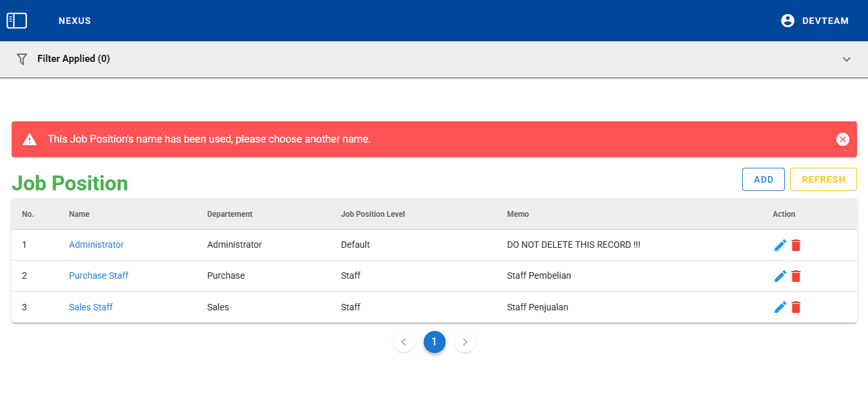Select page 1 in pagination
Viewport: 868px width, 411px height.
(434, 342)
